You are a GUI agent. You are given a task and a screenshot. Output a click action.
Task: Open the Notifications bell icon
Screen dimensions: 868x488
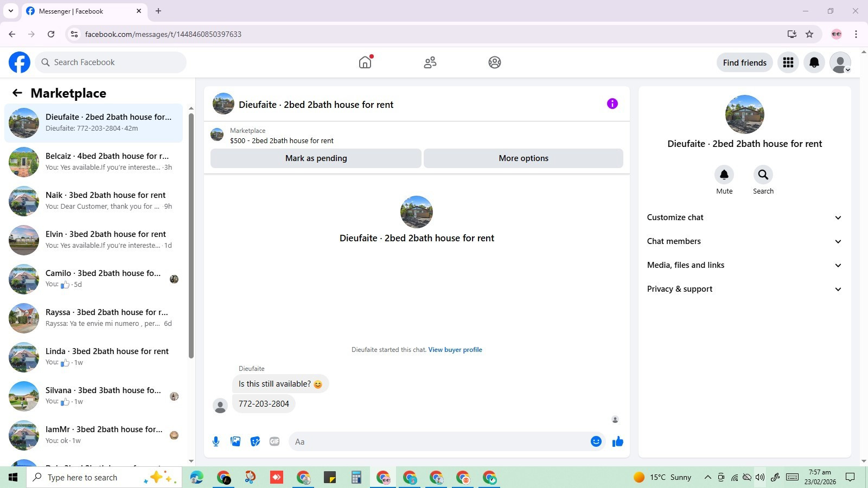tap(814, 62)
